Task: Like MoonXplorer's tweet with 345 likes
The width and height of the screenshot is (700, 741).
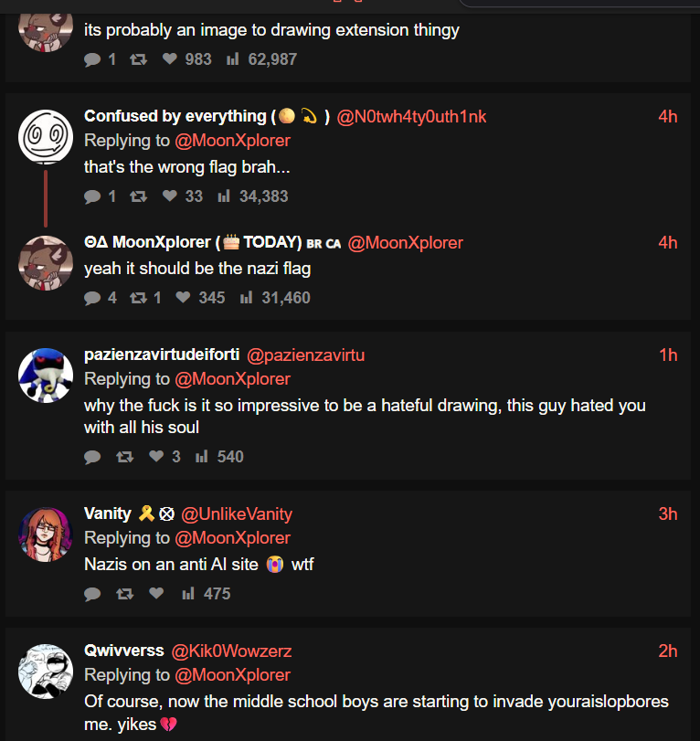Action: pos(184,298)
